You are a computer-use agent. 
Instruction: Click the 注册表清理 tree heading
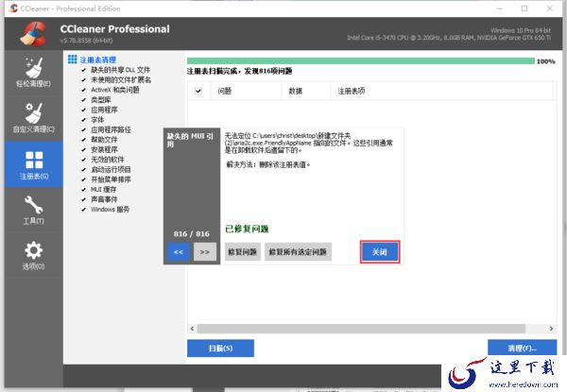click(x=98, y=60)
